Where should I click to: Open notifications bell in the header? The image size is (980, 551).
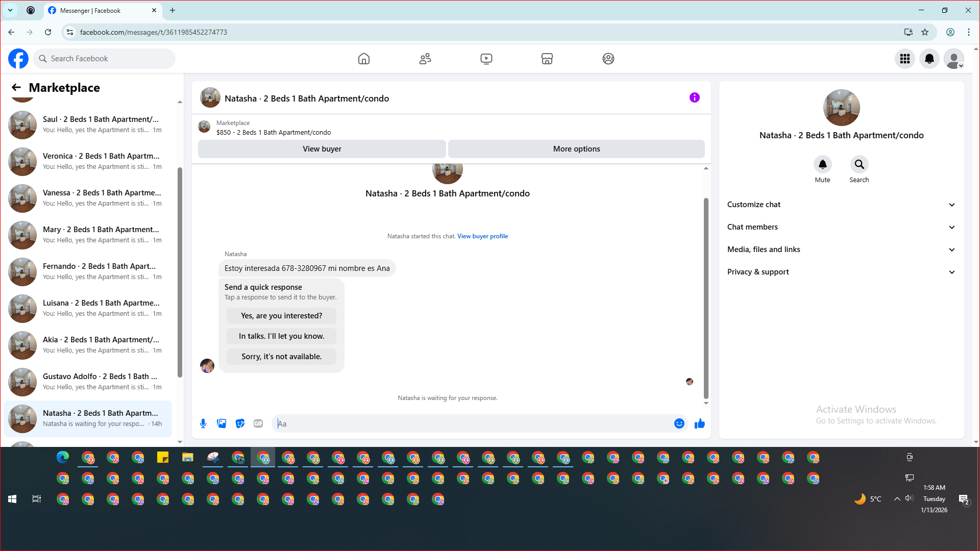pos(929,59)
